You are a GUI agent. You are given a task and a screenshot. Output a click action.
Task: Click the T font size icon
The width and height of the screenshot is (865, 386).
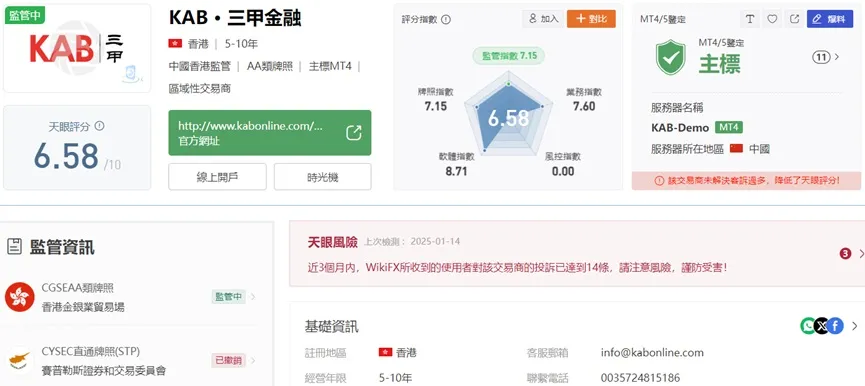[x=749, y=19]
